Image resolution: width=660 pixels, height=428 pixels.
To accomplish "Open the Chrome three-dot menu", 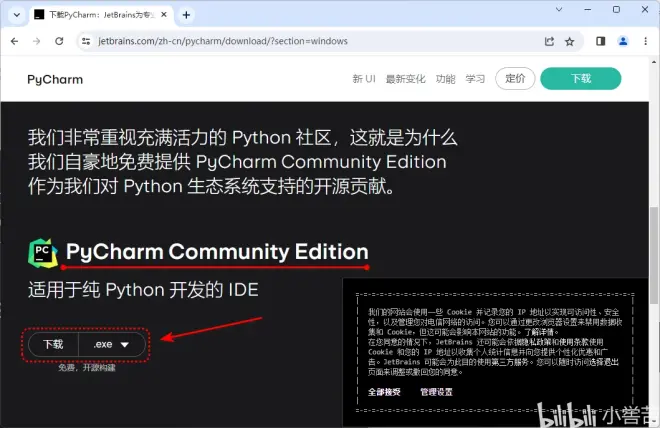I will tap(645, 41).
